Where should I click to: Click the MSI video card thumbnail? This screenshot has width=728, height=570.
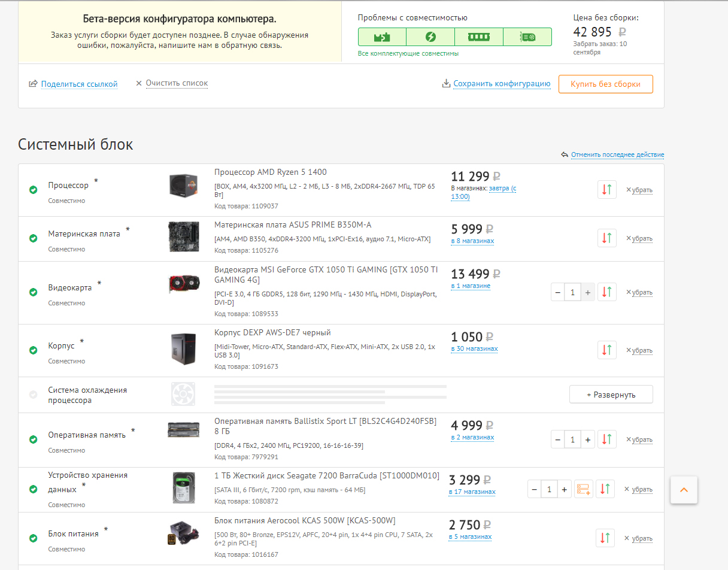(x=184, y=284)
